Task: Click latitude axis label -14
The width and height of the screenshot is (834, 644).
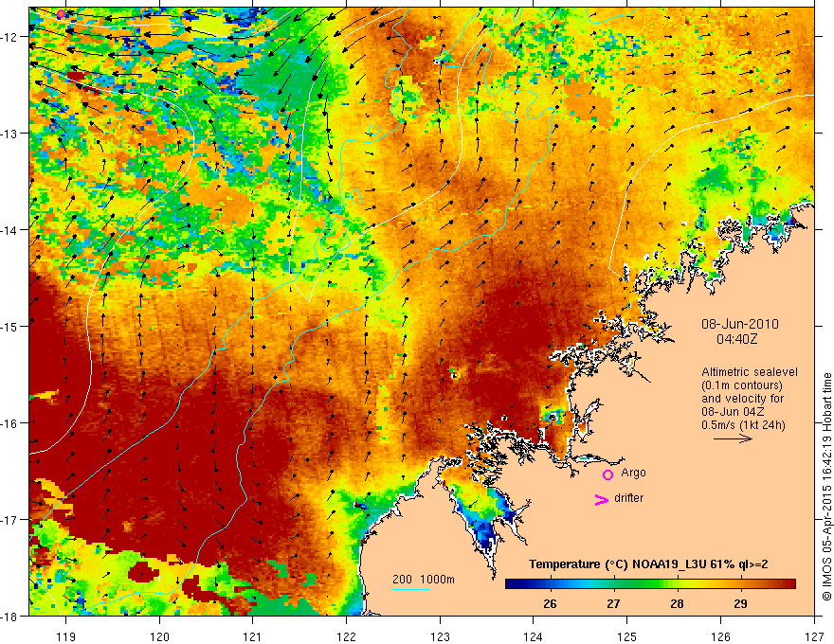Action: (10, 230)
